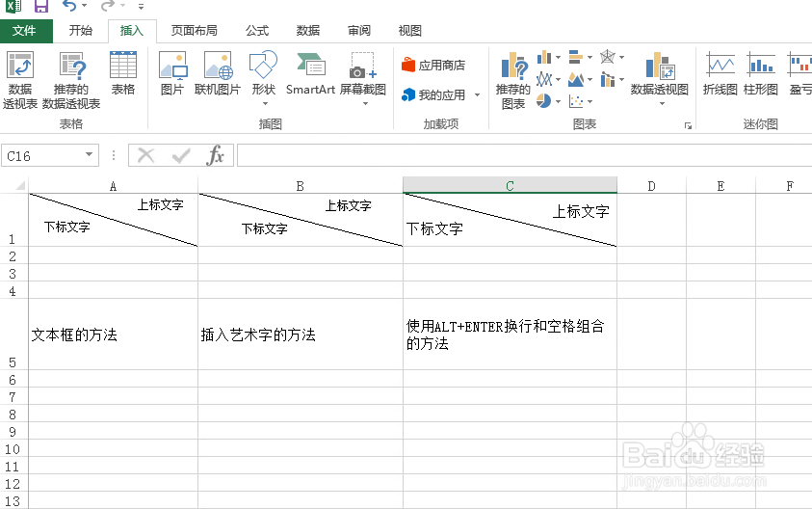The height and width of the screenshot is (509, 812).
Task: Switch to the 开始 tab
Action: pyautogui.click(x=81, y=31)
